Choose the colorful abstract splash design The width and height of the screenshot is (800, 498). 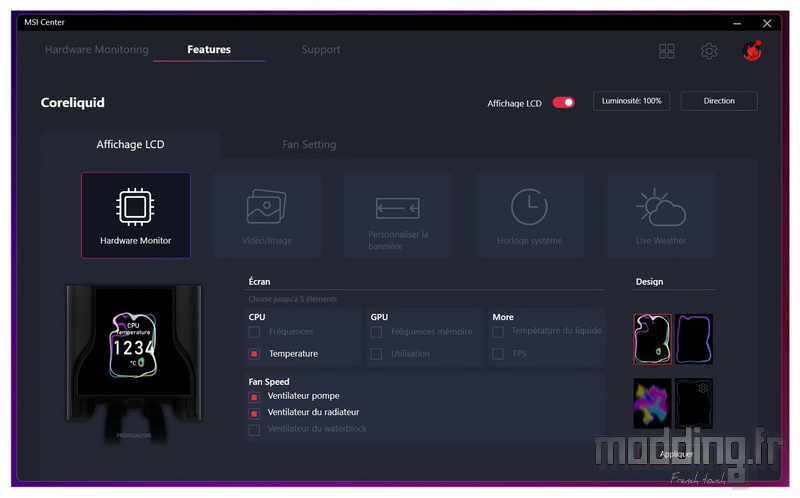(653, 403)
